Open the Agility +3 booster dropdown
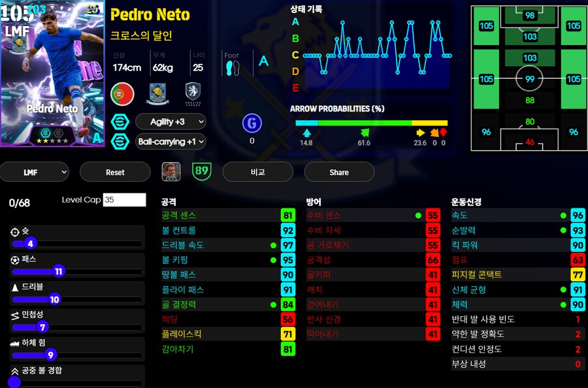 tap(171, 121)
